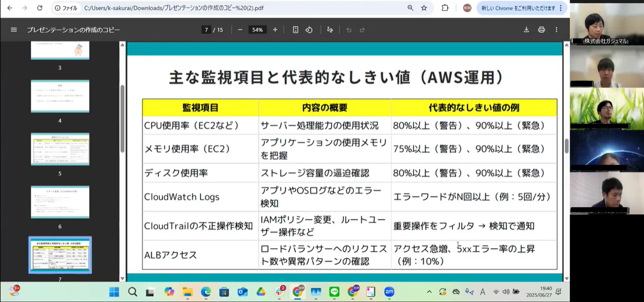Select the annotate draw tool

(330, 30)
